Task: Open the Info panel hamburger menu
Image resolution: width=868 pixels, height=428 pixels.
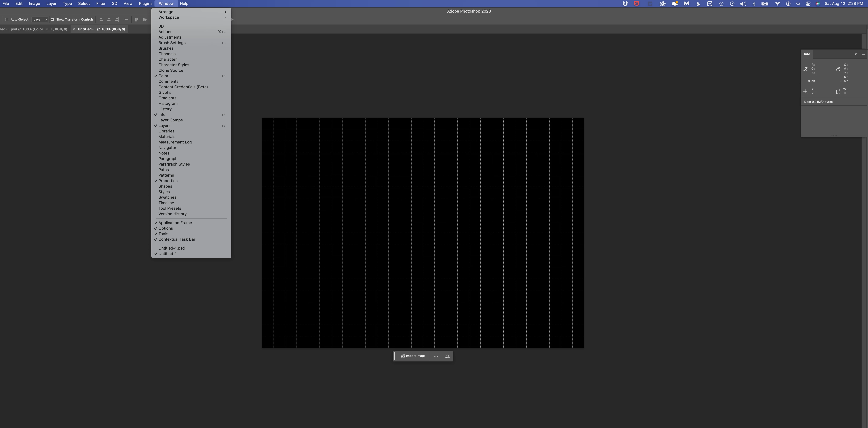Action: pos(863,54)
